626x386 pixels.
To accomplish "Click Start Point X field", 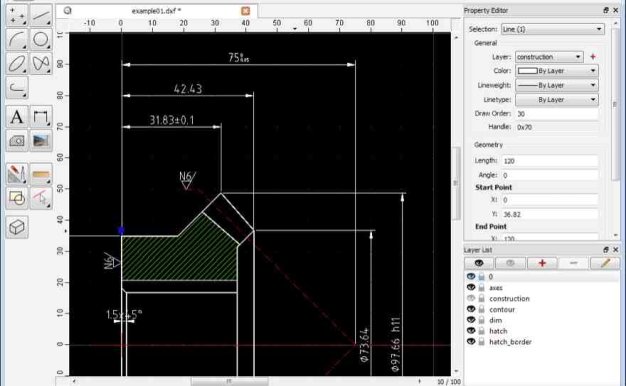I will [550, 200].
